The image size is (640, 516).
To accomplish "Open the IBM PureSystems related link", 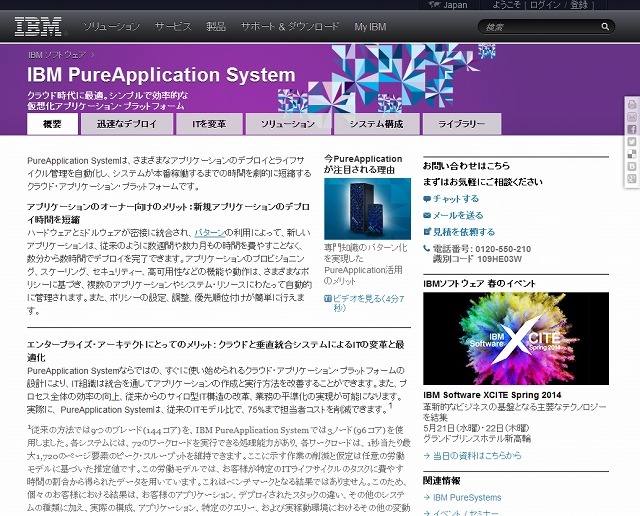I will [467, 498].
